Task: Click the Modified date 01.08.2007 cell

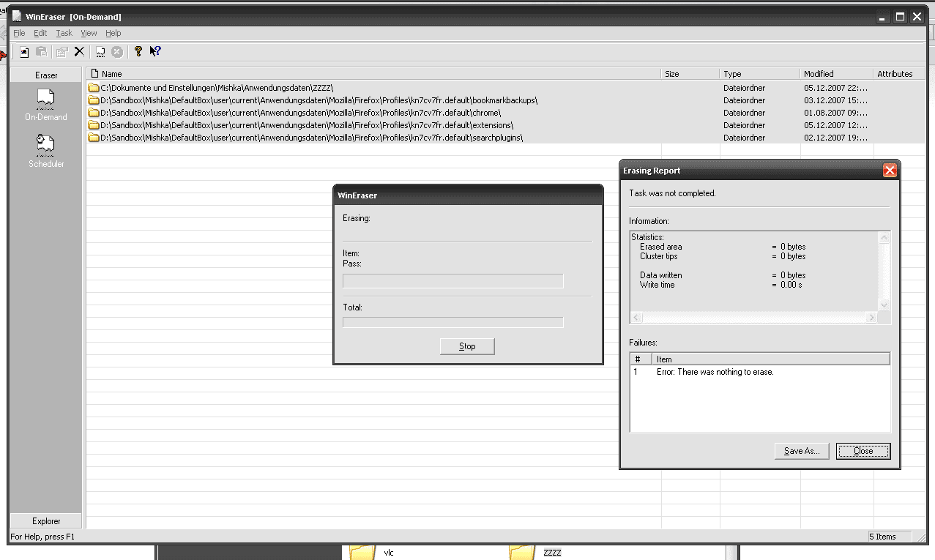Action: [835, 113]
